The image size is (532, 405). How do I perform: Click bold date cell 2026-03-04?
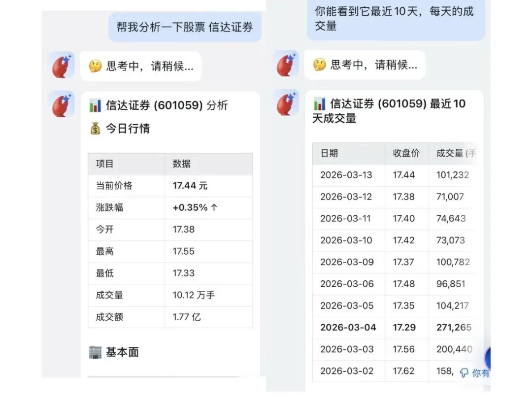pyautogui.click(x=348, y=327)
